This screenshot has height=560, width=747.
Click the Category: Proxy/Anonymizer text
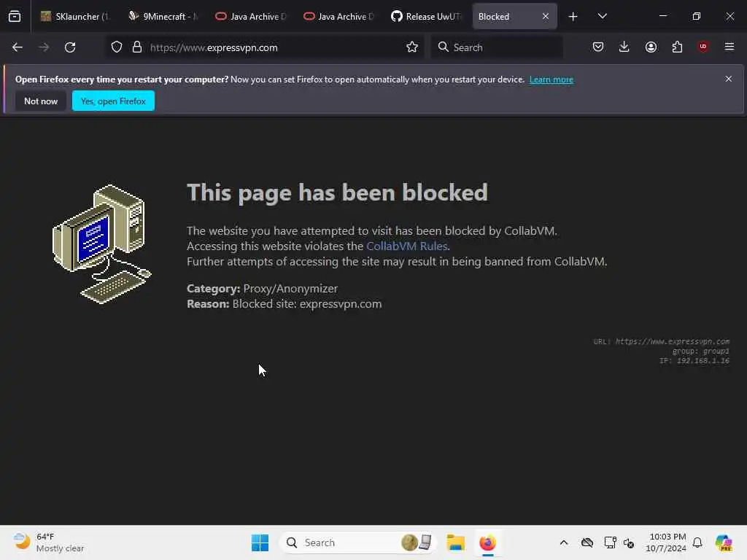click(262, 289)
